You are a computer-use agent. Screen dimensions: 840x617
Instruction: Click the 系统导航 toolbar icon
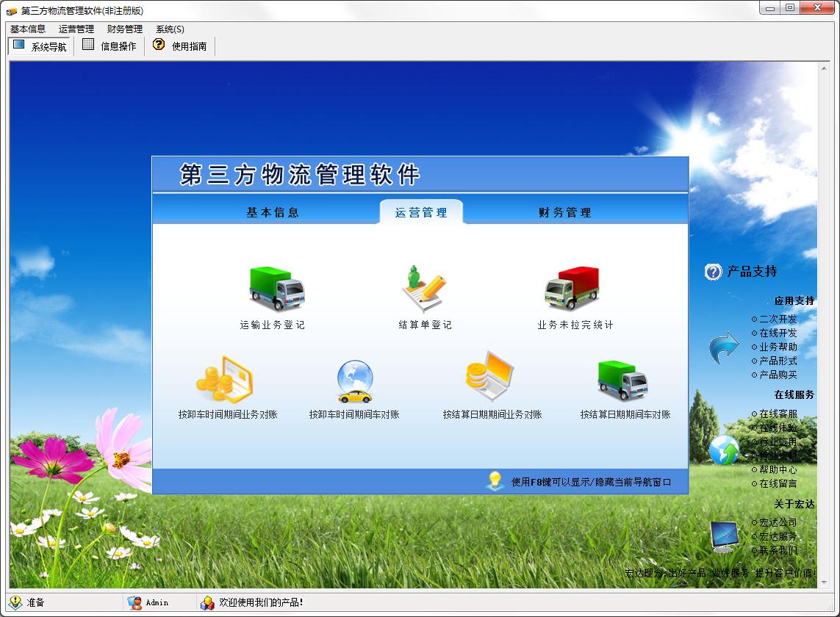pyautogui.click(x=19, y=45)
